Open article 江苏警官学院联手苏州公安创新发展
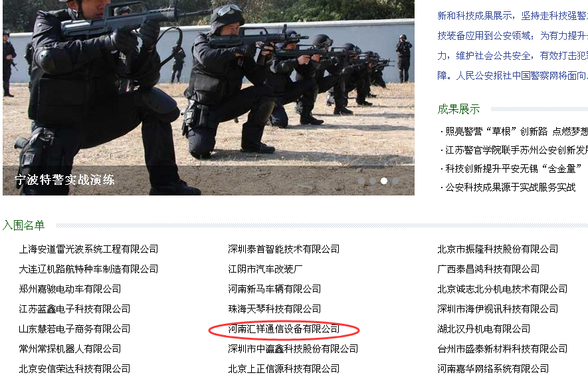588x383 pixels. [x=514, y=150]
